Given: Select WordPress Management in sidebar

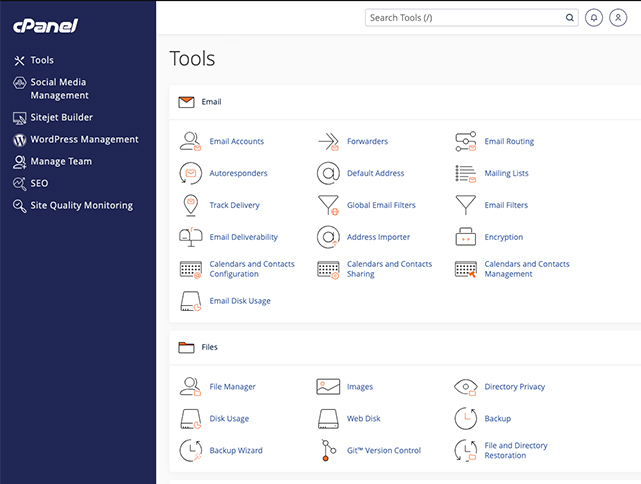Looking at the screenshot, I should click(84, 140).
